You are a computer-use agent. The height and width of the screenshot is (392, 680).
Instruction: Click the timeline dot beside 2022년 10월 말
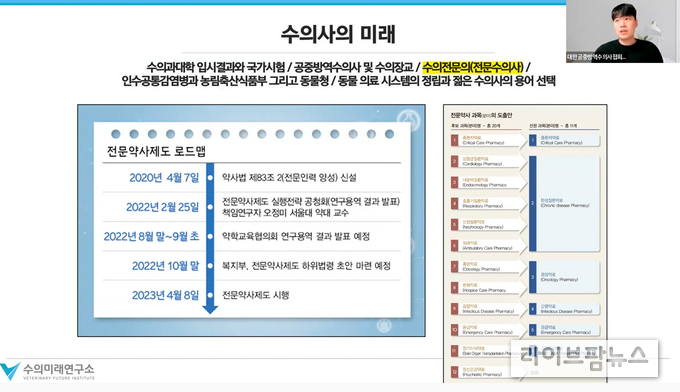coord(210,266)
